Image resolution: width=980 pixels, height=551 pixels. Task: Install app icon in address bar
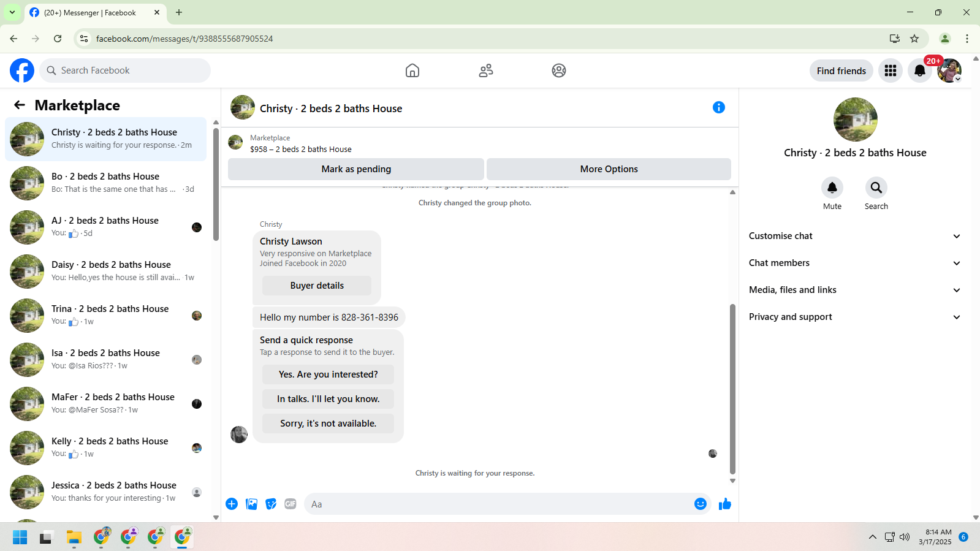coord(895,39)
